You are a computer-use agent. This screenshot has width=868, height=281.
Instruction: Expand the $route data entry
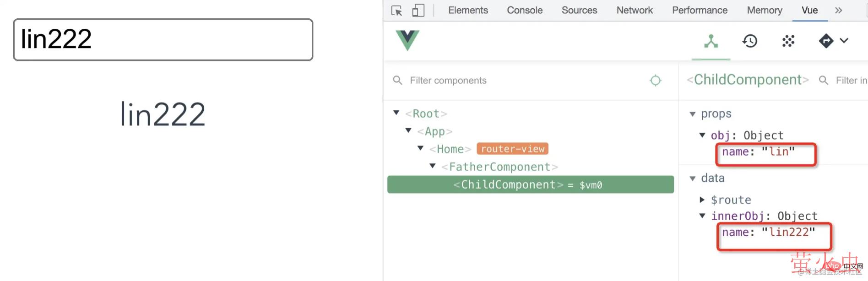pyautogui.click(x=702, y=200)
